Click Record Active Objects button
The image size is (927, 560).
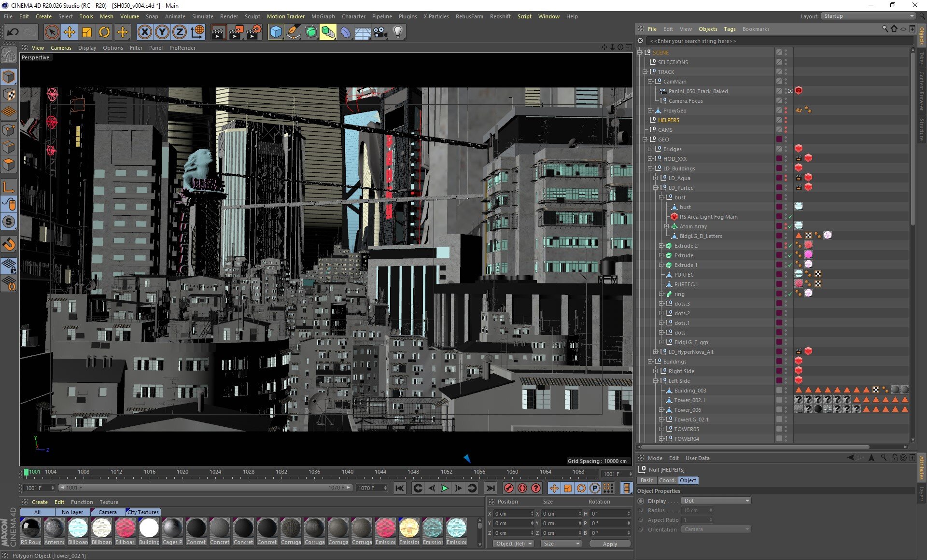508,488
